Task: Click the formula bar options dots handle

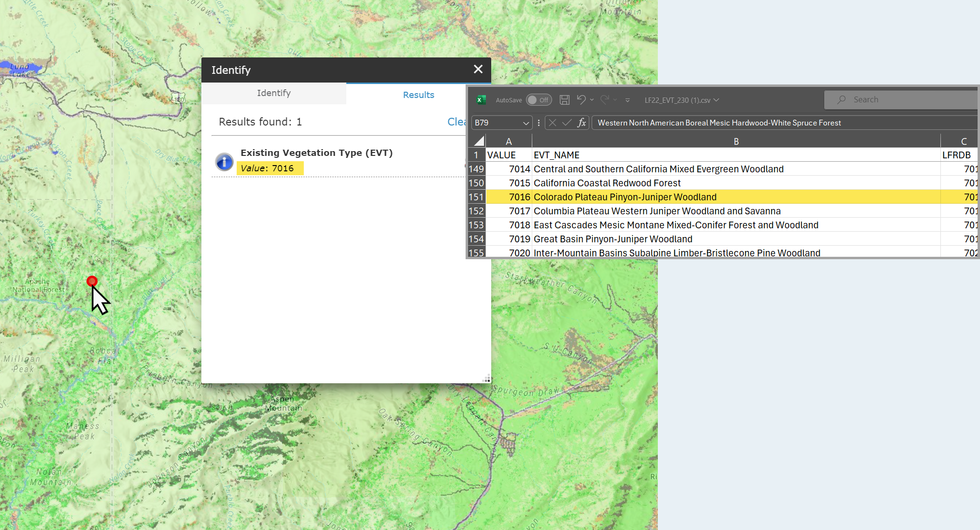Action: pyautogui.click(x=539, y=123)
